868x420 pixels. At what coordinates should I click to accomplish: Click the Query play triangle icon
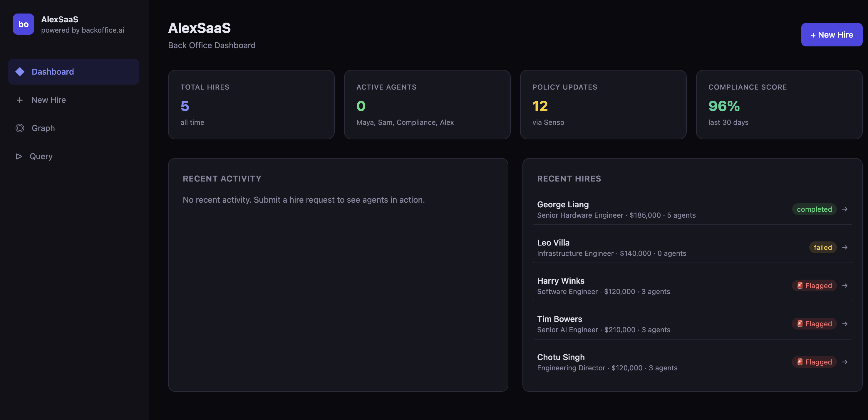click(19, 156)
